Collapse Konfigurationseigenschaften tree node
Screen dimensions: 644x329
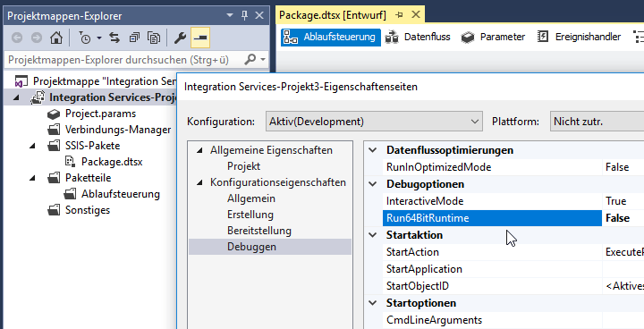click(x=200, y=182)
